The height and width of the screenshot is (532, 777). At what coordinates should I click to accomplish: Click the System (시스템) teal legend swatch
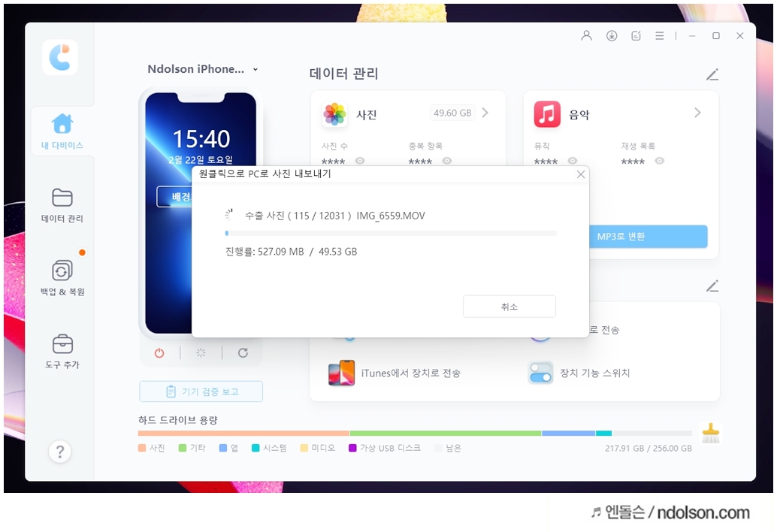click(x=255, y=448)
